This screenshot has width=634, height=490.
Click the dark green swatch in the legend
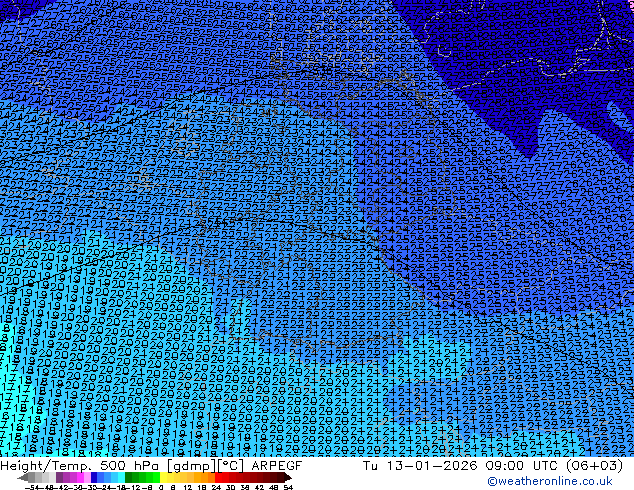click(128, 477)
